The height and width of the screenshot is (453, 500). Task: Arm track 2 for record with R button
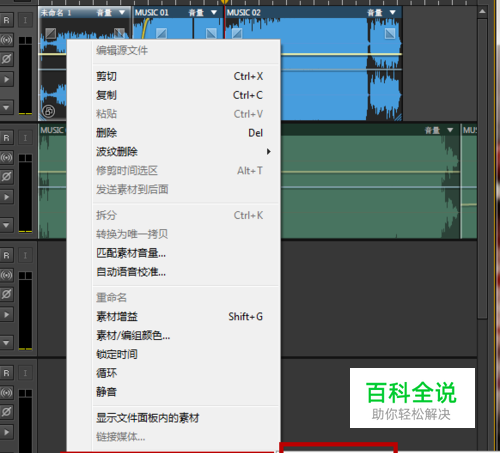coord(6,138)
